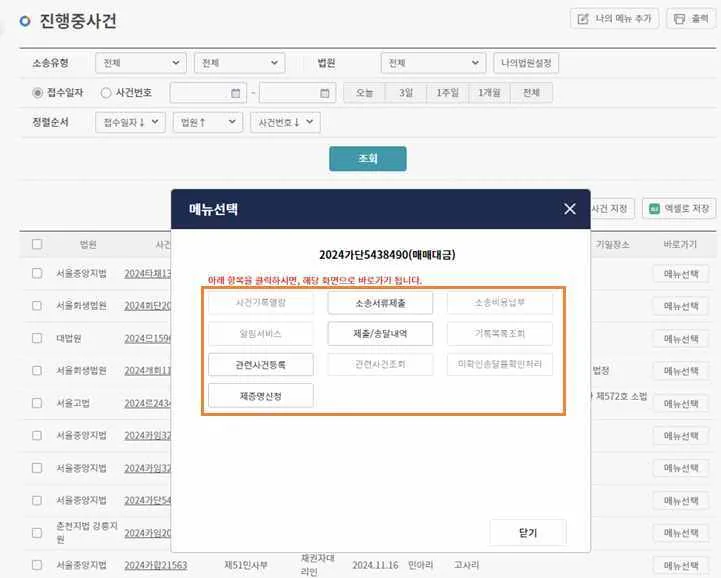Click 메뉴선택 for the 대법원 row
The image size is (721, 578).
[x=681, y=339]
